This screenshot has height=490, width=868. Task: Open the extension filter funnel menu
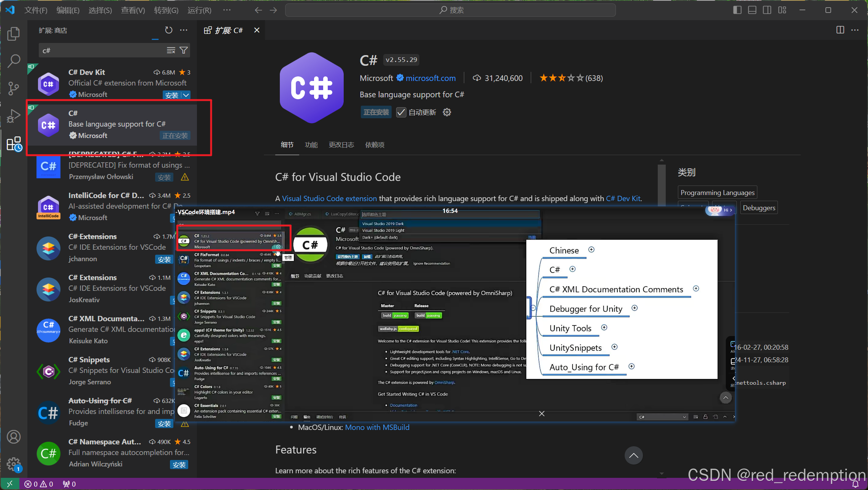[x=184, y=50]
